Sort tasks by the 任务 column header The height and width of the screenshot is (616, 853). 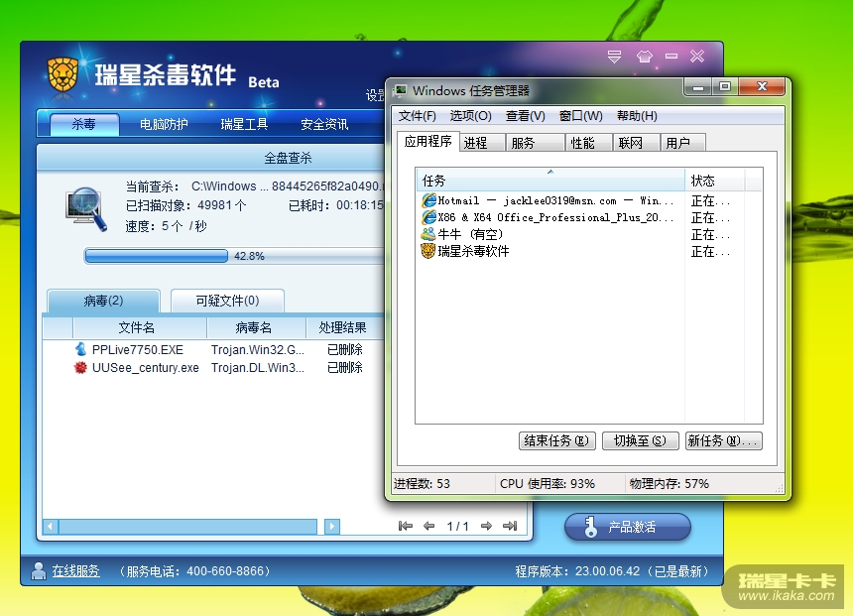click(550, 181)
